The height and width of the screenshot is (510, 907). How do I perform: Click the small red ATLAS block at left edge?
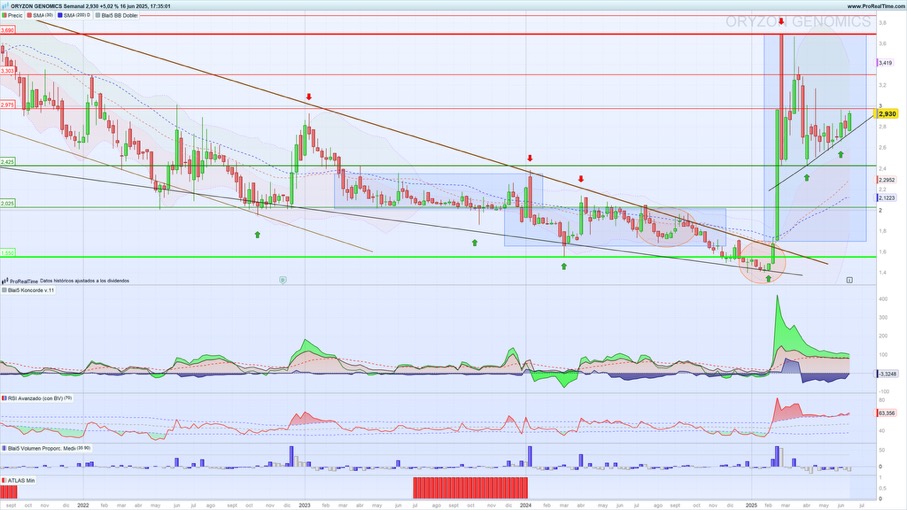[x=9, y=492]
